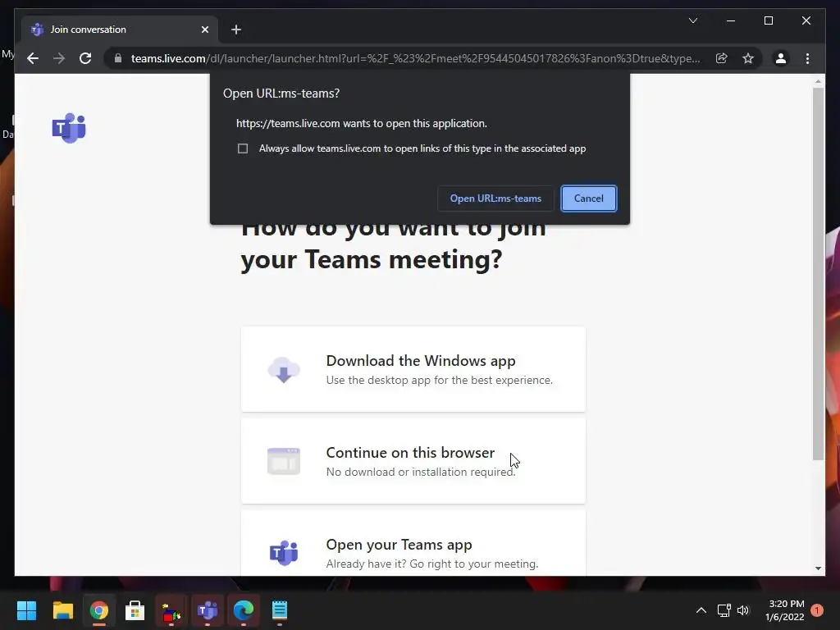Click the colorful recorder app in taskbar
Image resolution: width=840 pixels, height=630 pixels.
171,611
